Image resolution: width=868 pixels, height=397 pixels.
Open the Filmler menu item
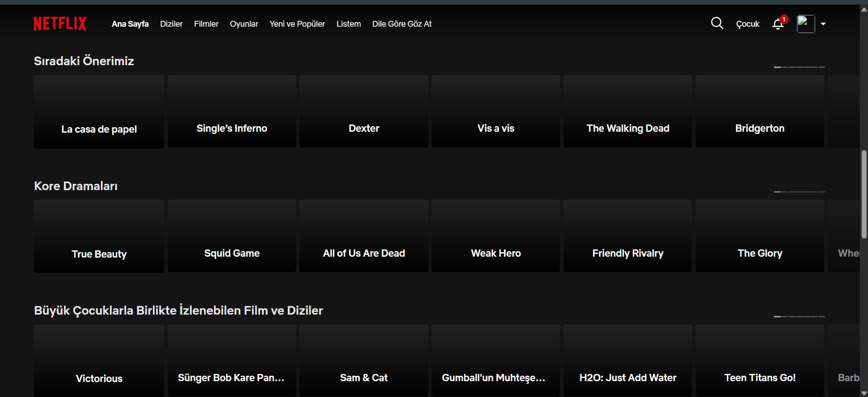[x=206, y=24]
